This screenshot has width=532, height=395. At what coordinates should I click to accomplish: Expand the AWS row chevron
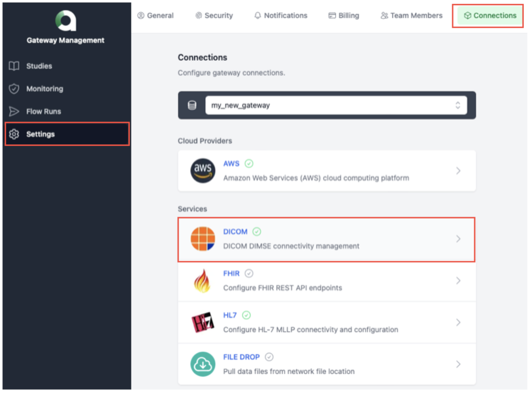pos(458,171)
